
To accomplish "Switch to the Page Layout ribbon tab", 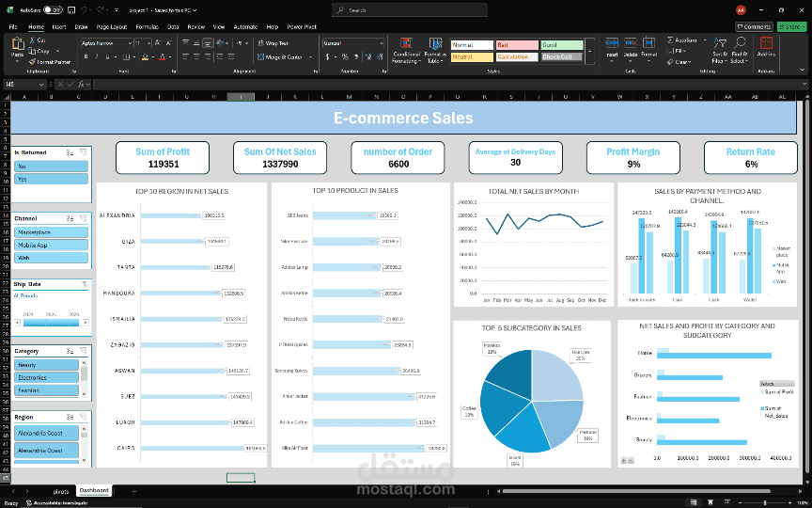I will tap(111, 27).
